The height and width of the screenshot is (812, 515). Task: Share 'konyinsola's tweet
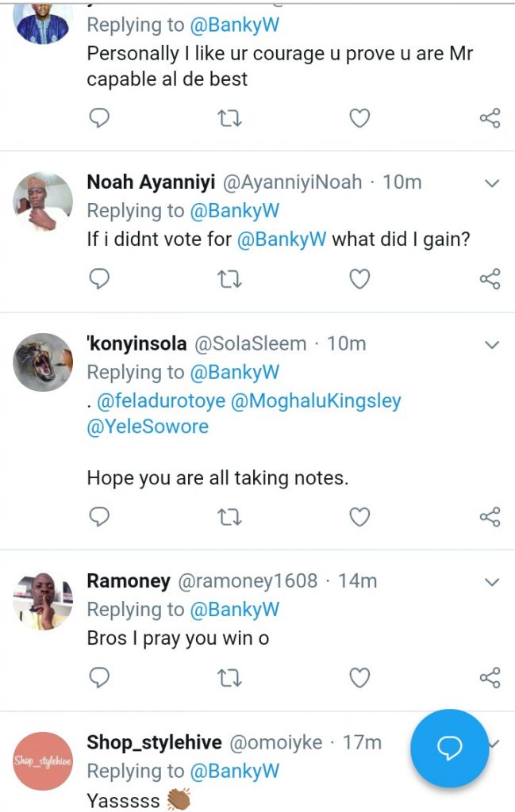[490, 517]
